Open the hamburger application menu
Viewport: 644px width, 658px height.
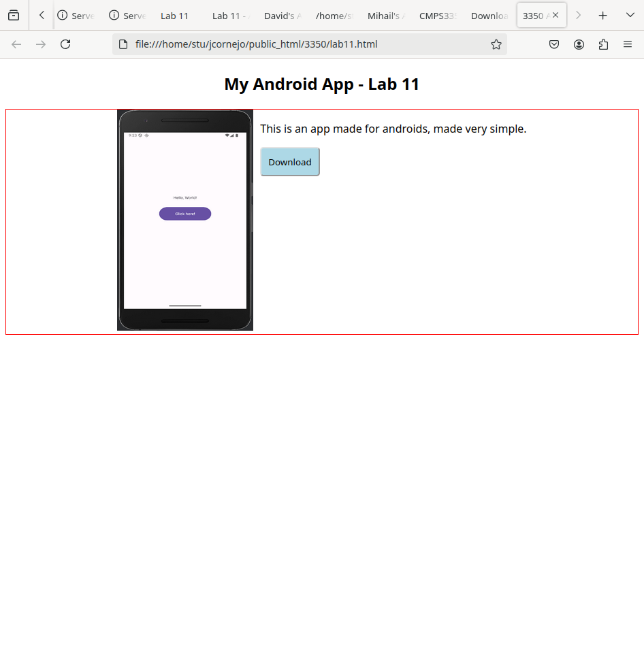[628, 44]
